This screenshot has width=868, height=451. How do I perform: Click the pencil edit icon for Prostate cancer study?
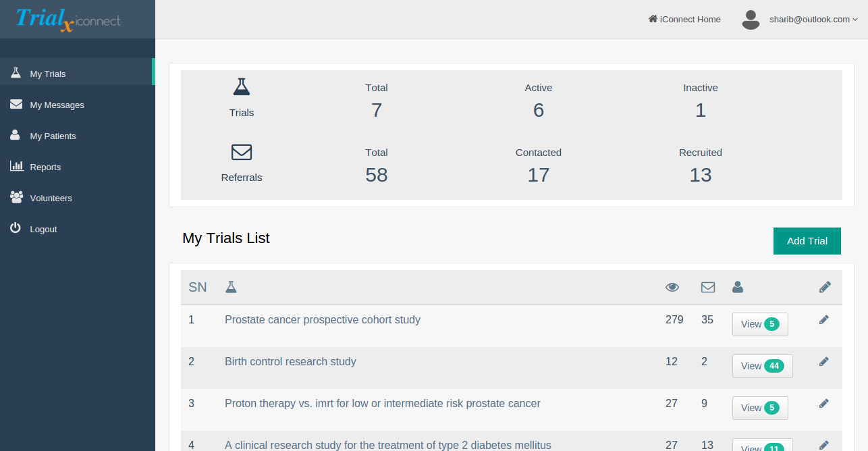(x=823, y=320)
